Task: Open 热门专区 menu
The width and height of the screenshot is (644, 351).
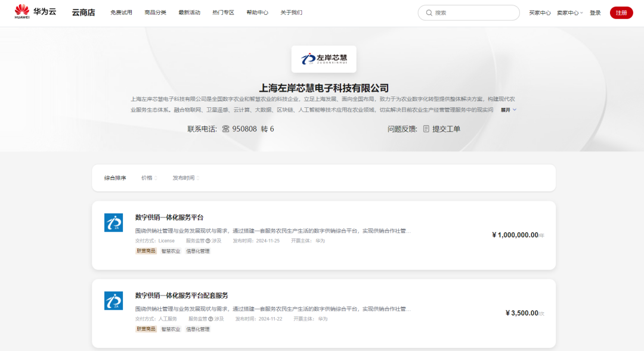Action: (x=224, y=13)
